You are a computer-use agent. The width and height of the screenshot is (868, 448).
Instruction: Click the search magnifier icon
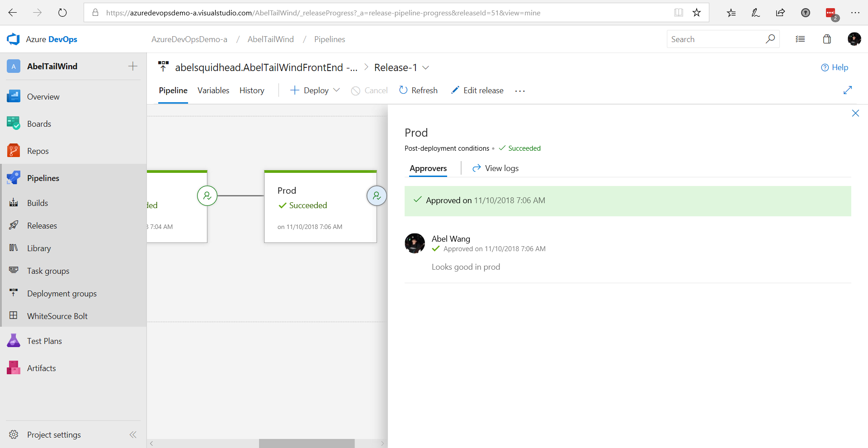click(x=770, y=39)
